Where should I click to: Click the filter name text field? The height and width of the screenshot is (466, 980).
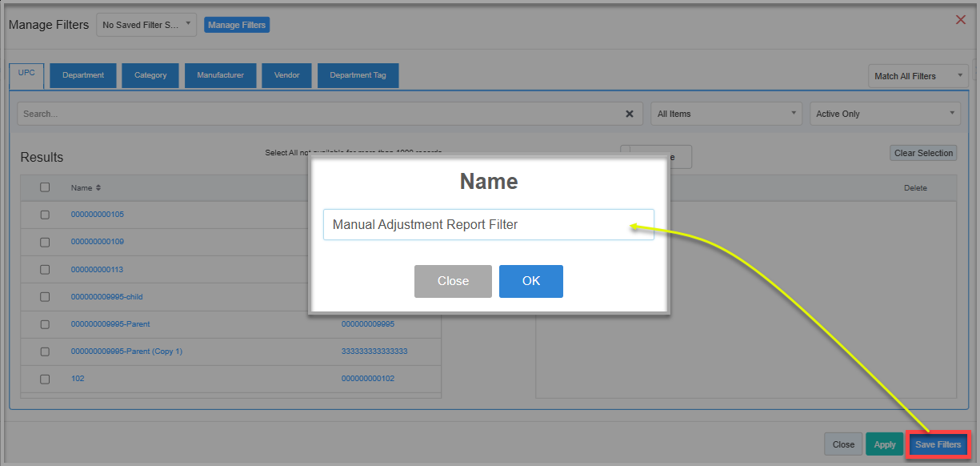[488, 225]
